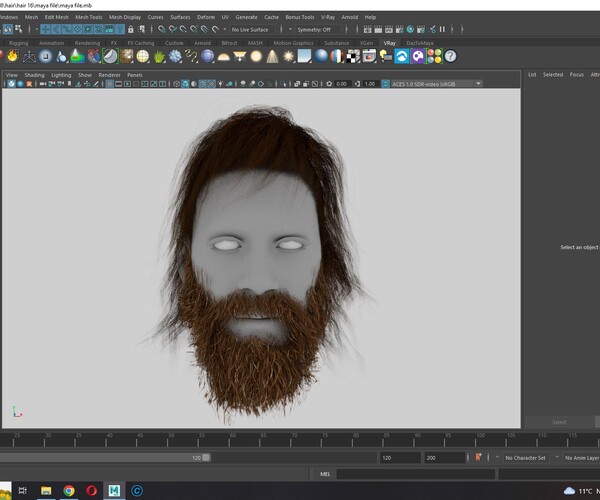Click the V-Ray fire render shelf icon

(x=13, y=56)
